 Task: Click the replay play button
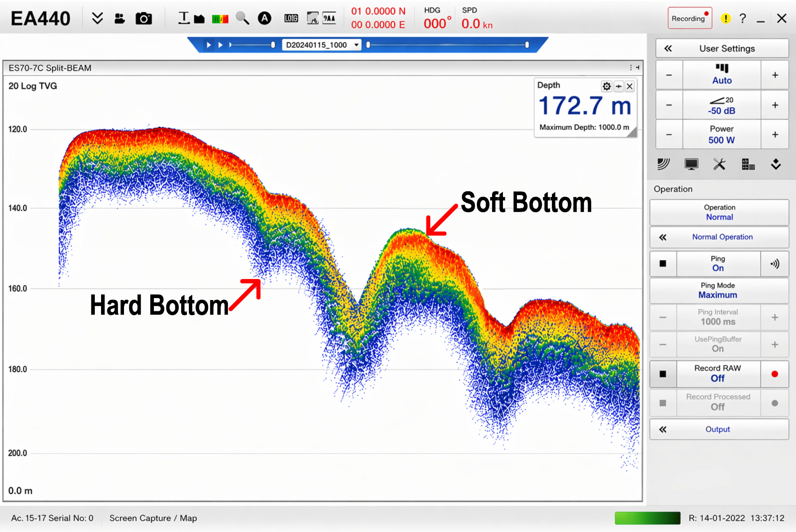(x=209, y=45)
